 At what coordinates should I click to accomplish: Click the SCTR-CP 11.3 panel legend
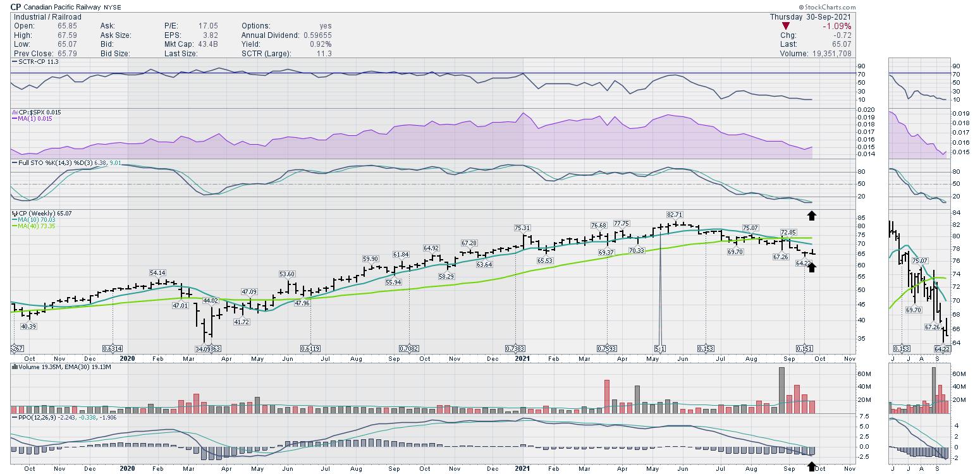[35, 61]
